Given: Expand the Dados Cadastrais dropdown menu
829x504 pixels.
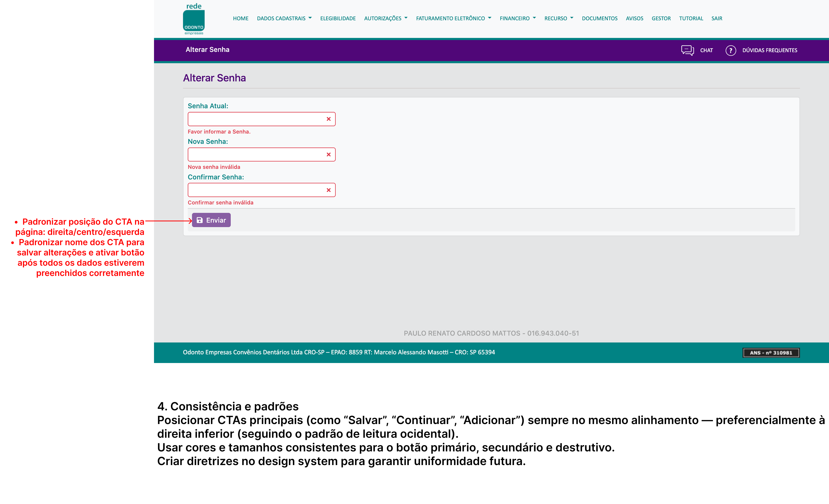Looking at the screenshot, I should [284, 18].
